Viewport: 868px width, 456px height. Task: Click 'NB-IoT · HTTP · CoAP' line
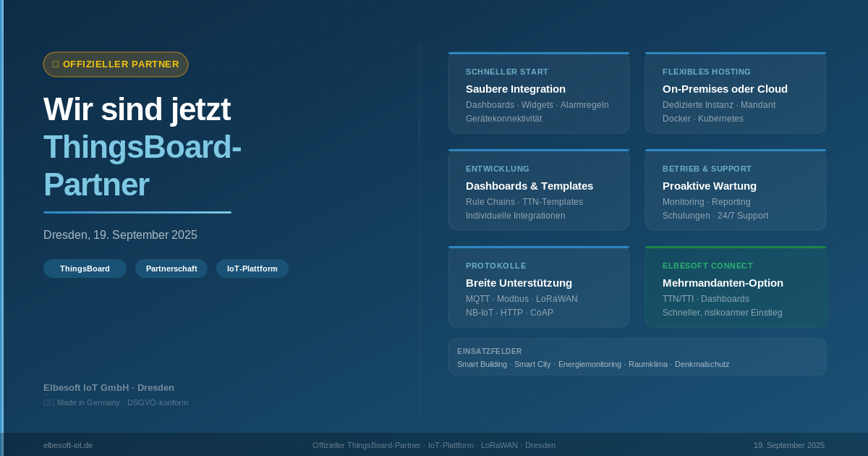pos(509,313)
